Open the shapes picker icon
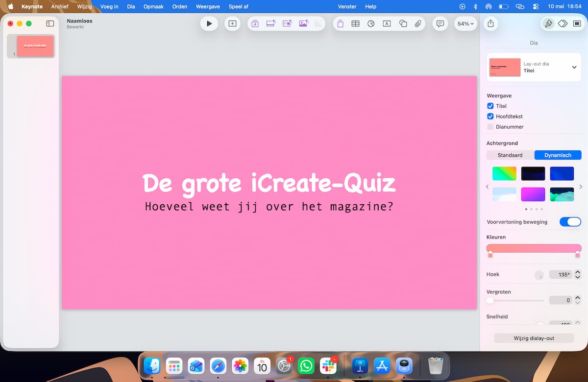The height and width of the screenshot is (382, 588). [x=403, y=24]
